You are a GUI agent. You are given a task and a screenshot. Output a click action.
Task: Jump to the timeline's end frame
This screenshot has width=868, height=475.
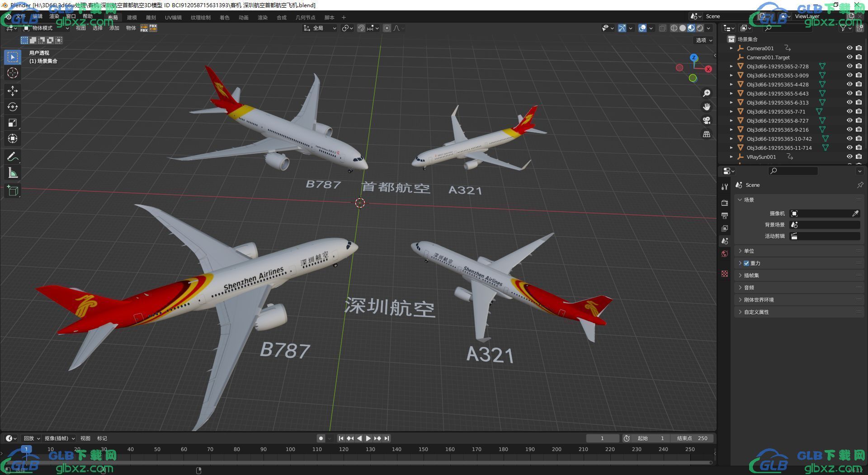(x=387, y=438)
